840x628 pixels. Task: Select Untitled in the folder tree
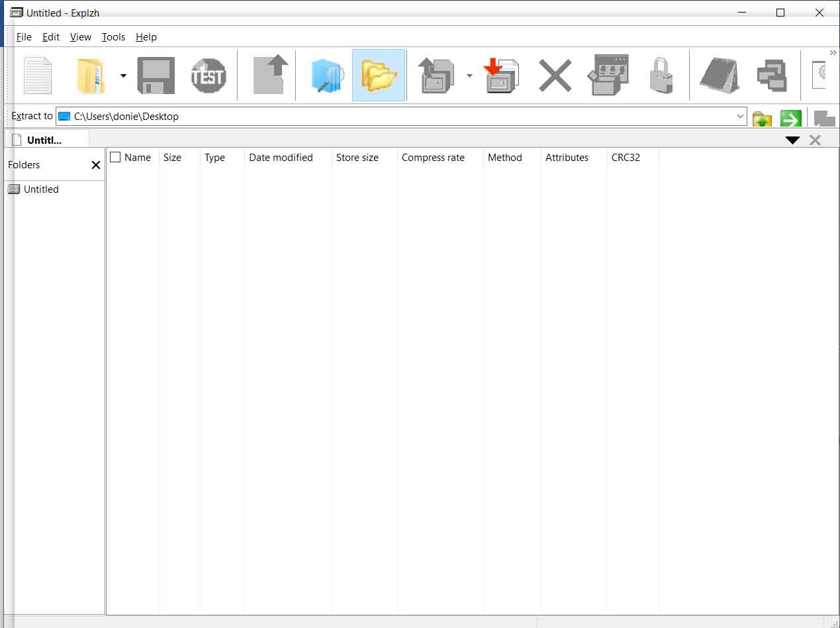click(41, 189)
